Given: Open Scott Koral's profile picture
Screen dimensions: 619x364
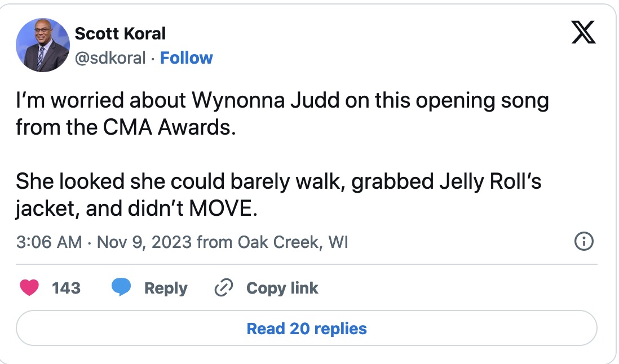Looking at the screenshot, I should (43, 45).
